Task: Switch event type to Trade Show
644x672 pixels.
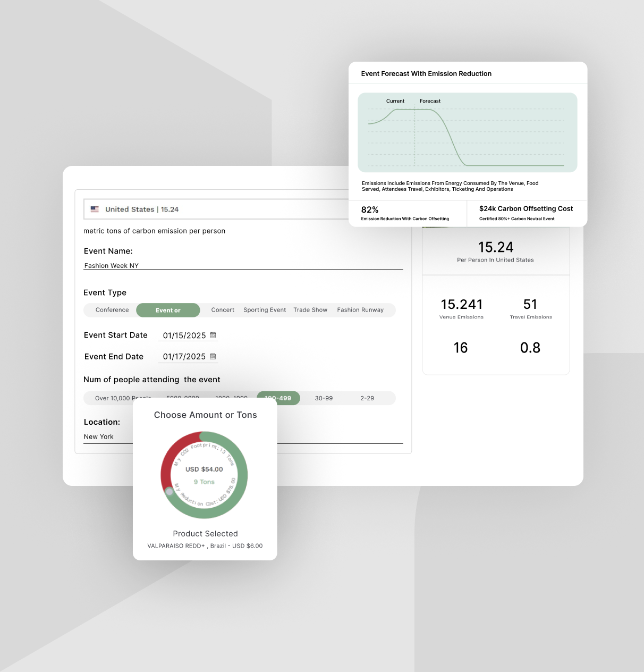Action: click(310, 310)
